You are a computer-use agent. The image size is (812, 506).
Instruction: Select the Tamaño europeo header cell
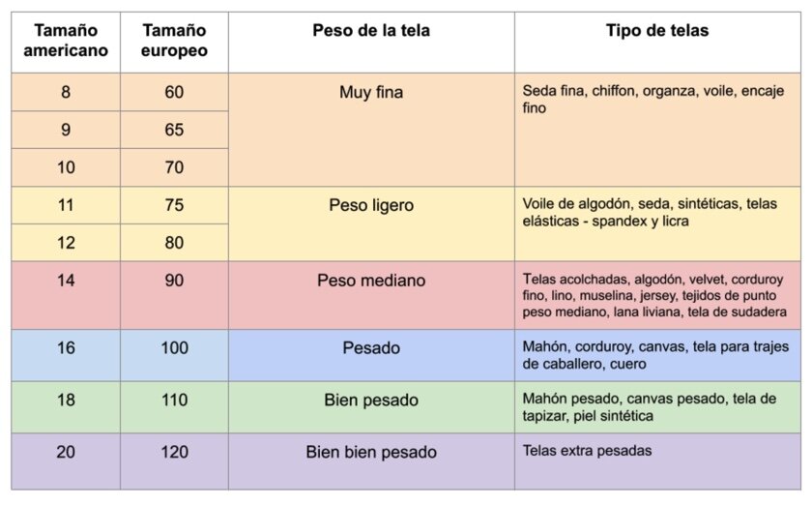174,43
